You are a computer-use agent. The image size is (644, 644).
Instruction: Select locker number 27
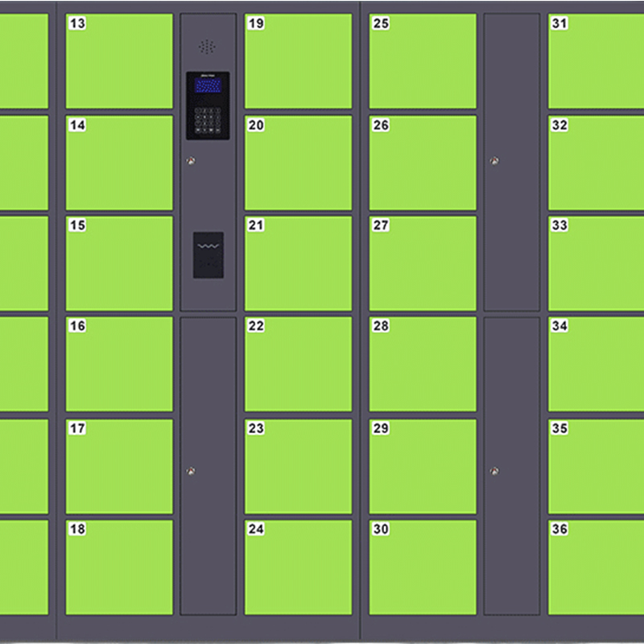[x=423, y=263]
